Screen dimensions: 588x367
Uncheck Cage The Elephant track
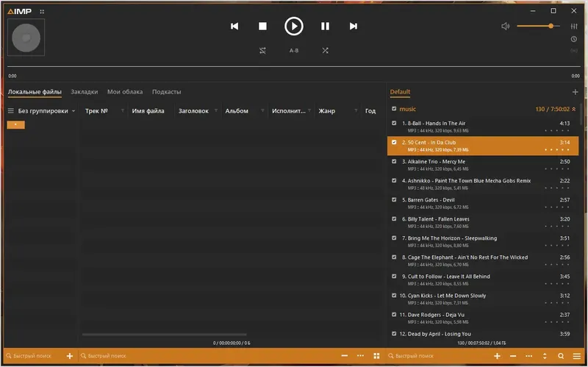(394, 257)
